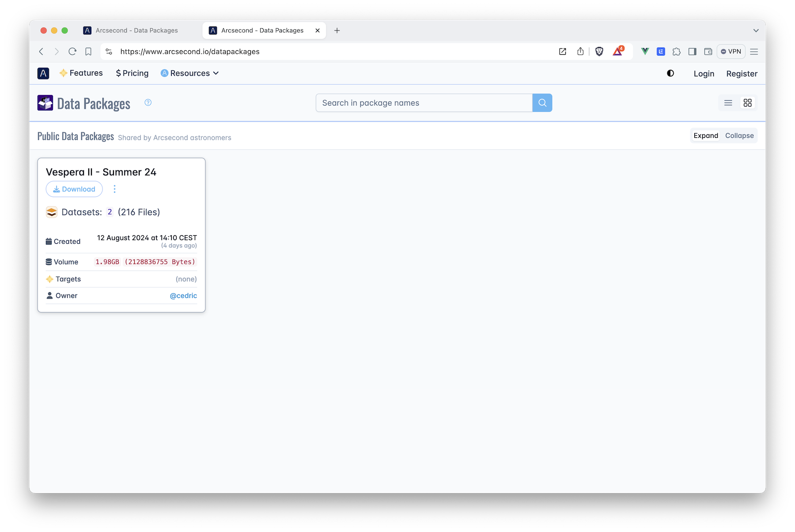Switch to list view of packages
This screenshot has height=532, width=795.
click(728, 102)
